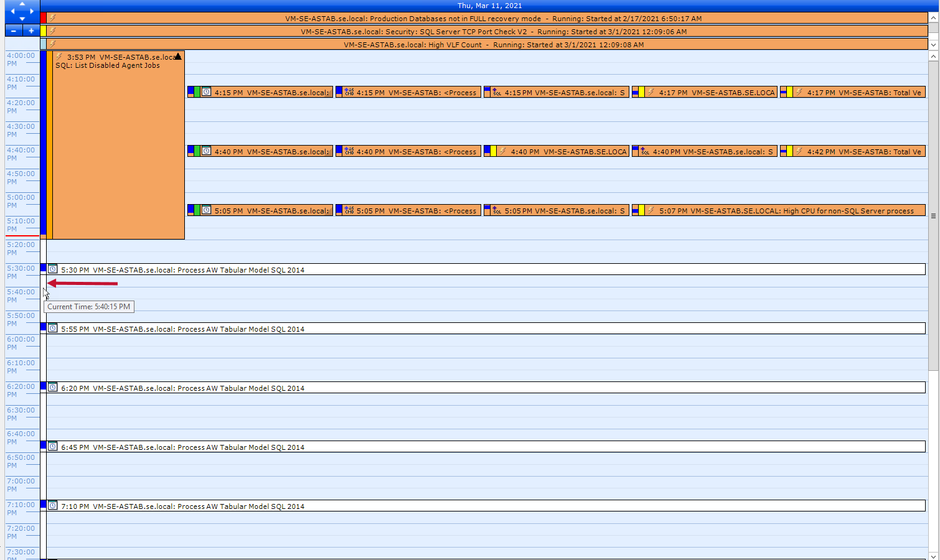The image size is (940, 560).
Task: Click the clock icon on the 5:30 PM Process AW event
Action: pos(53,268)
